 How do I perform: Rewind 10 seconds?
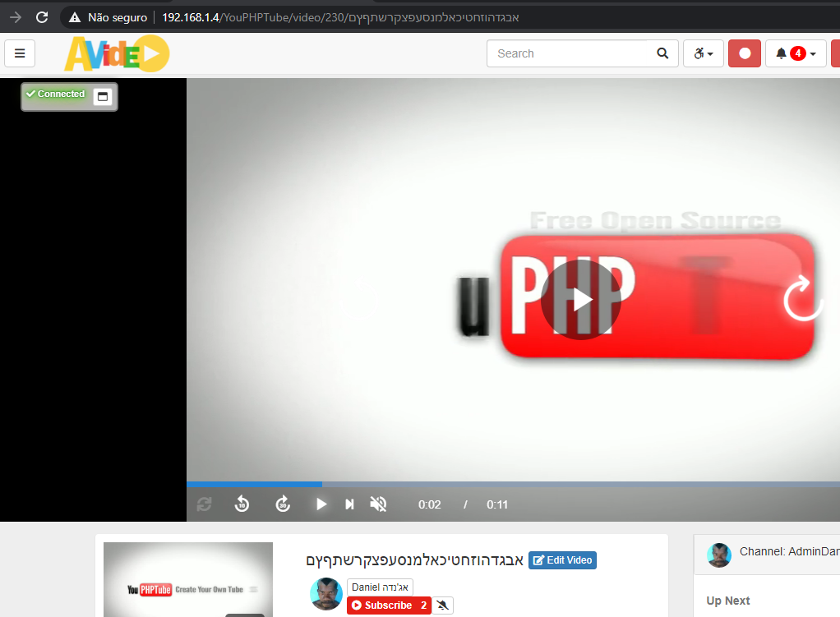242,504
